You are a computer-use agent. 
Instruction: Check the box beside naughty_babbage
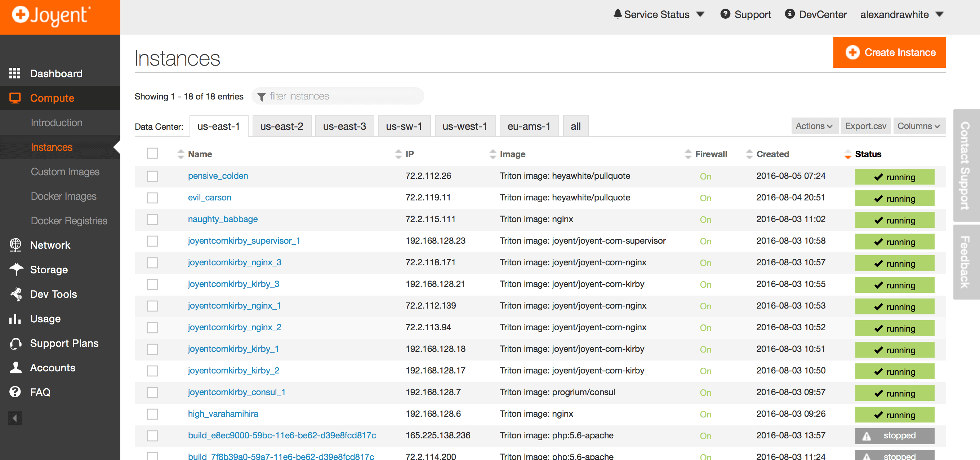152,219
